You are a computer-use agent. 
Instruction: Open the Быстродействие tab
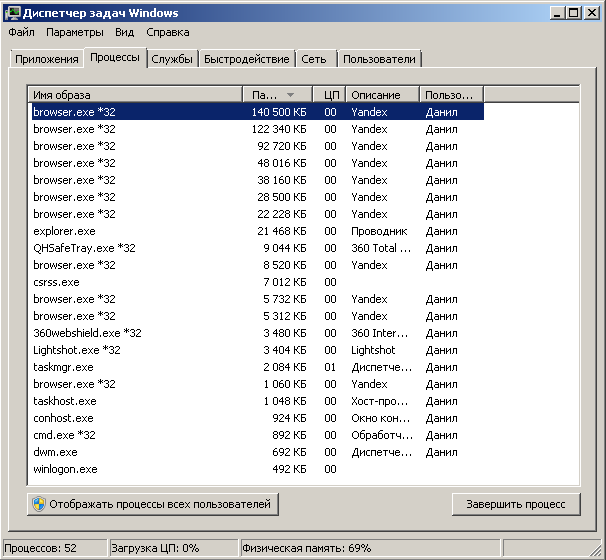click(x=247, y=59)
